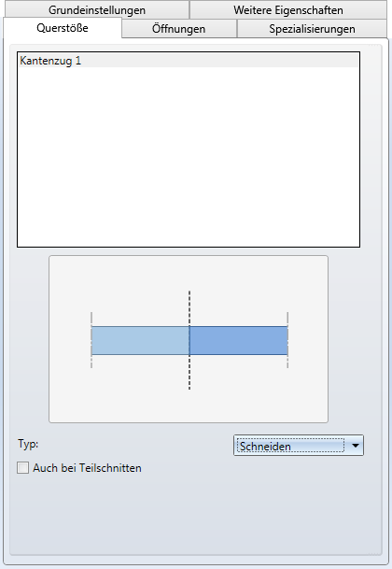
Task: Open the Öffnungen tab
Action: coord(179,29)
